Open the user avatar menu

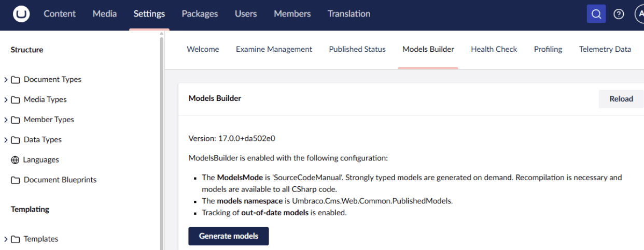(x=641, y=14)
